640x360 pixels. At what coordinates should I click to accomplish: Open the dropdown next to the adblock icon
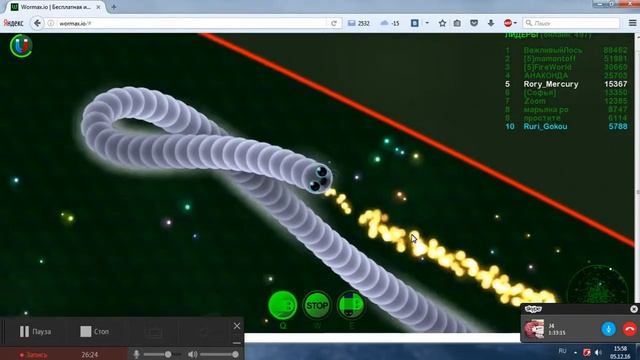pos(515,23)
